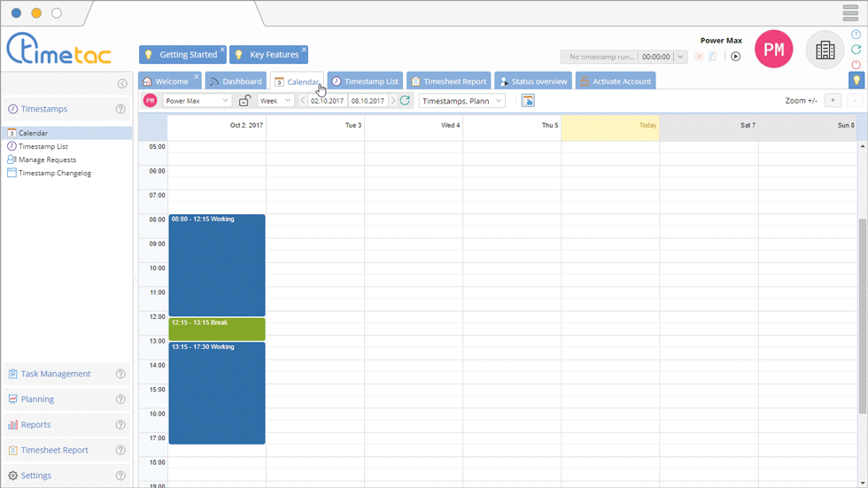This screenshot has height=488, width=868.
Task: Click the PM user avatar in the header
Action: point(773,50)
